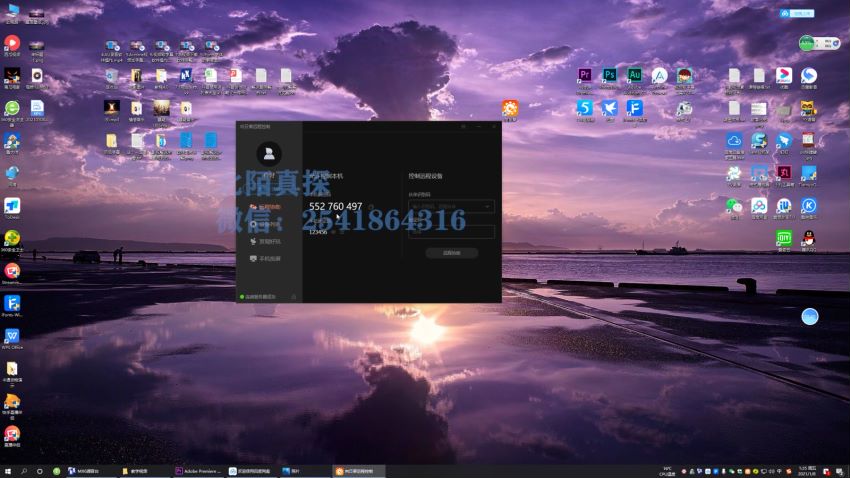Select the third sidebar tab with rabbit icon
Image resolution: width=850 pixels, height=478 pixels.
pos(266,241)
